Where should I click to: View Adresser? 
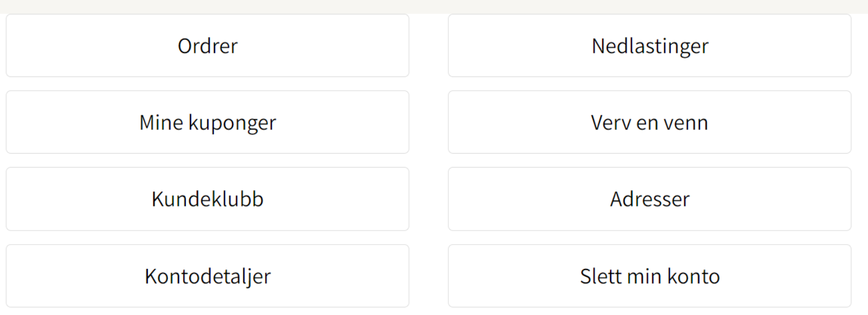(x=649, y=199)
